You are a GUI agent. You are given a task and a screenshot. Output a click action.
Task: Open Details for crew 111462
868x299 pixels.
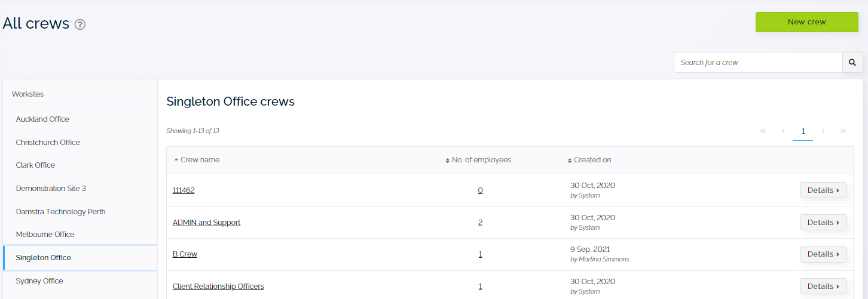coord(823,190)
